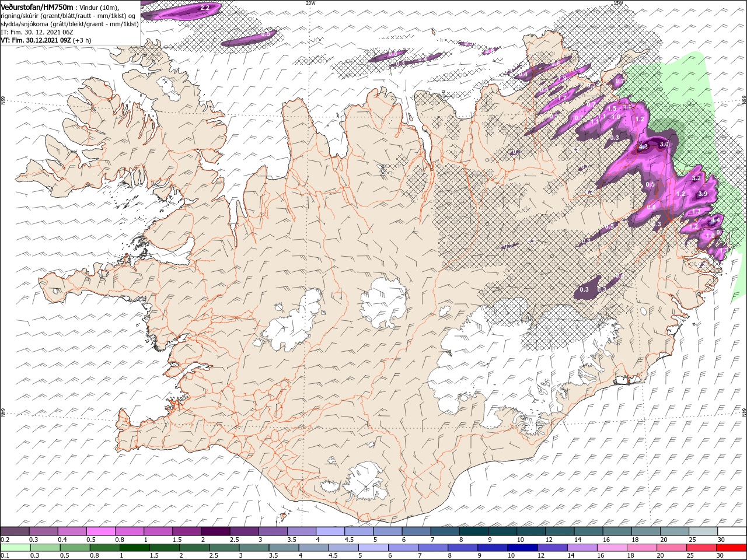Select the red 30 swatch at the bottom legend's end

[x=732, y=547]
